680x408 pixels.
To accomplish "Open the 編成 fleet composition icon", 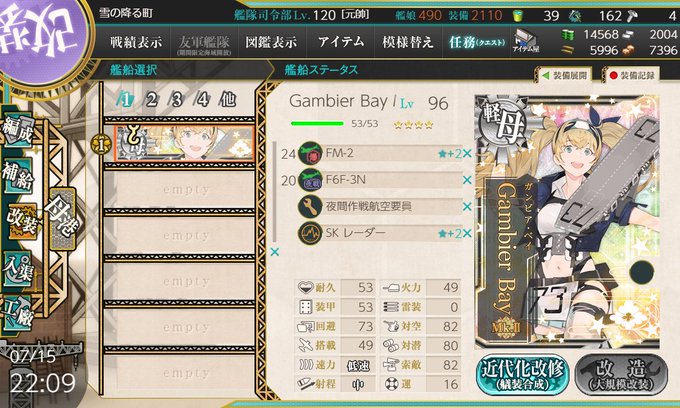I will pyautogui.click(x=18, y=131).
